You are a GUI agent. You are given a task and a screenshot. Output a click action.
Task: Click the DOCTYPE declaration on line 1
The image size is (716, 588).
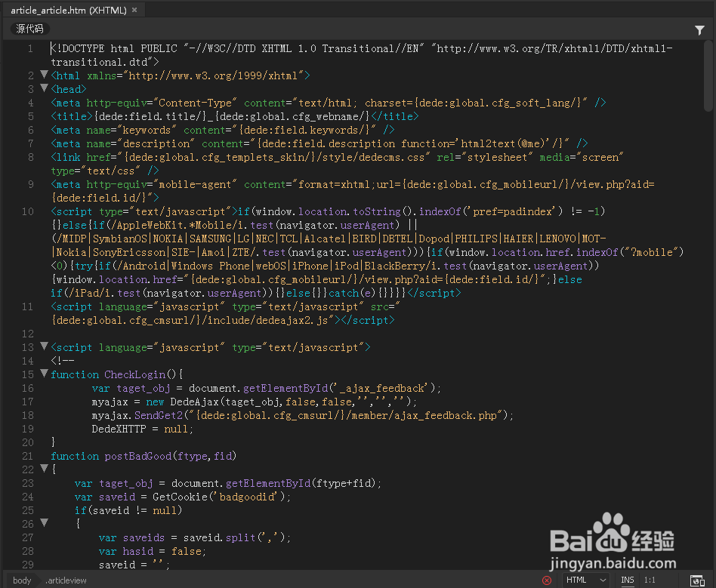pyautogui.click(x=361, y=55)
